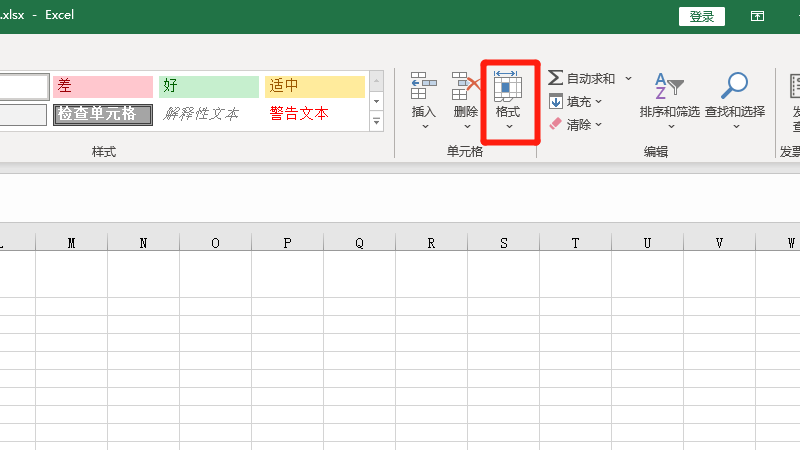Click the Insert cells (插入) icon
This screenshot has height=450, width=800.
[424, 88]
